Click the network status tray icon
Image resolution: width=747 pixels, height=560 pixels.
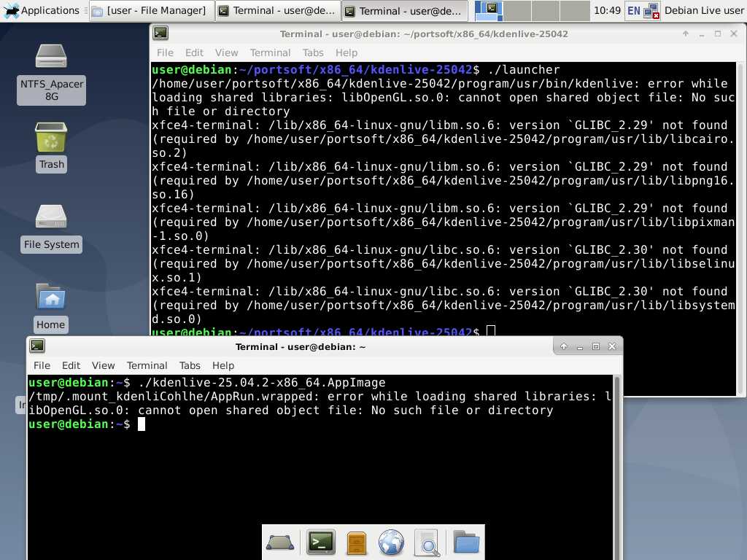coord(651,10)
